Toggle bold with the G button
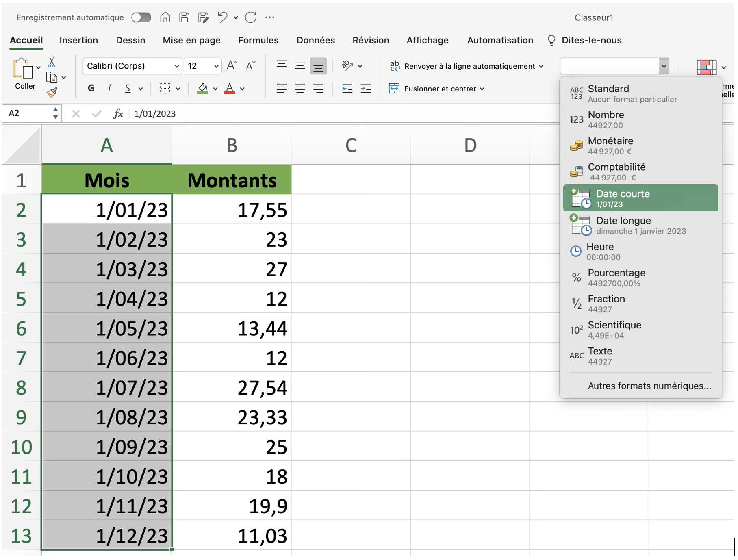 point(91,89)
